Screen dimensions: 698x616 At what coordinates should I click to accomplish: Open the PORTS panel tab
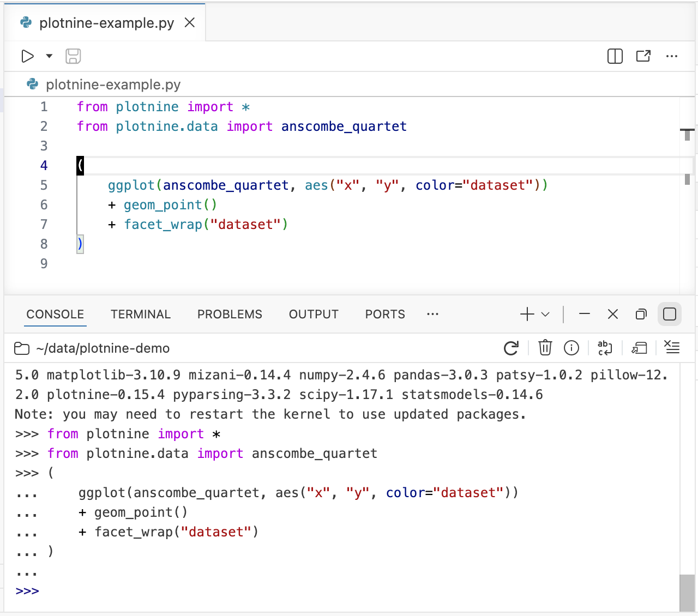[x=385, y=315]
